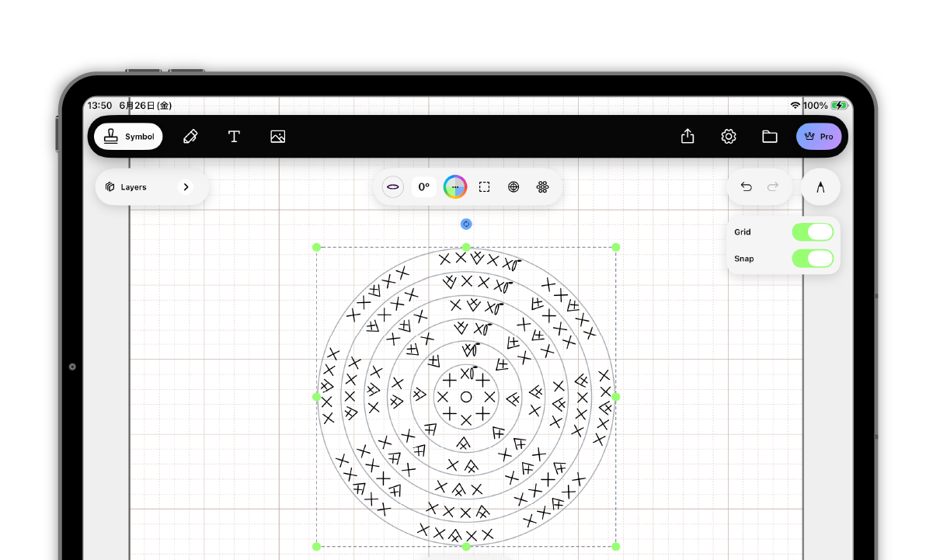933x560 pixels.
Task: Turn off the Snap switch
Action: 813,259
